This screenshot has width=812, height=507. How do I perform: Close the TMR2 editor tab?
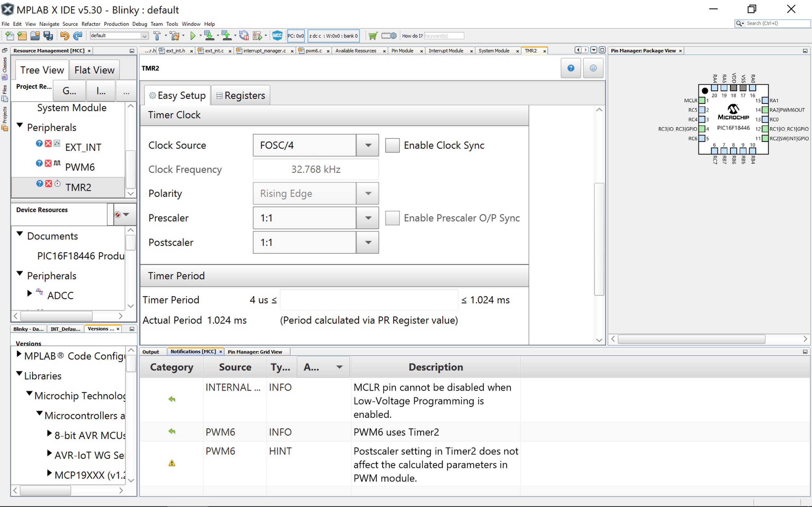click(x=544, y=51)
